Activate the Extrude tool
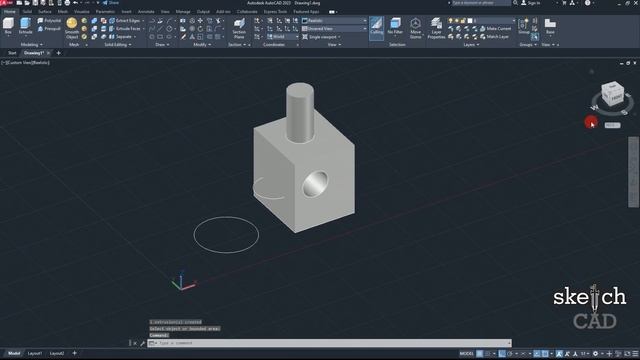The height and width of the screenshot is (360, 640). (x=25, y=26)
